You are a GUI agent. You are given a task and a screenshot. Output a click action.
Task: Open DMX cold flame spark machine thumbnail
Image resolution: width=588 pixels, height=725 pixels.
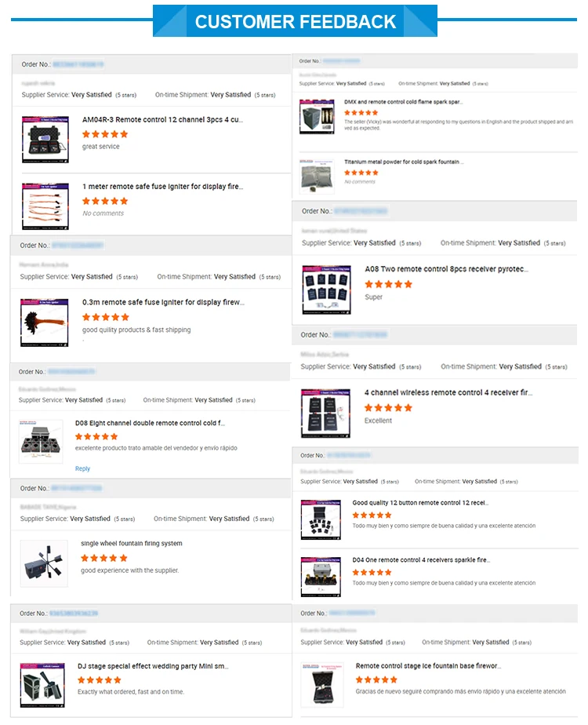click(x=317, y=116)
